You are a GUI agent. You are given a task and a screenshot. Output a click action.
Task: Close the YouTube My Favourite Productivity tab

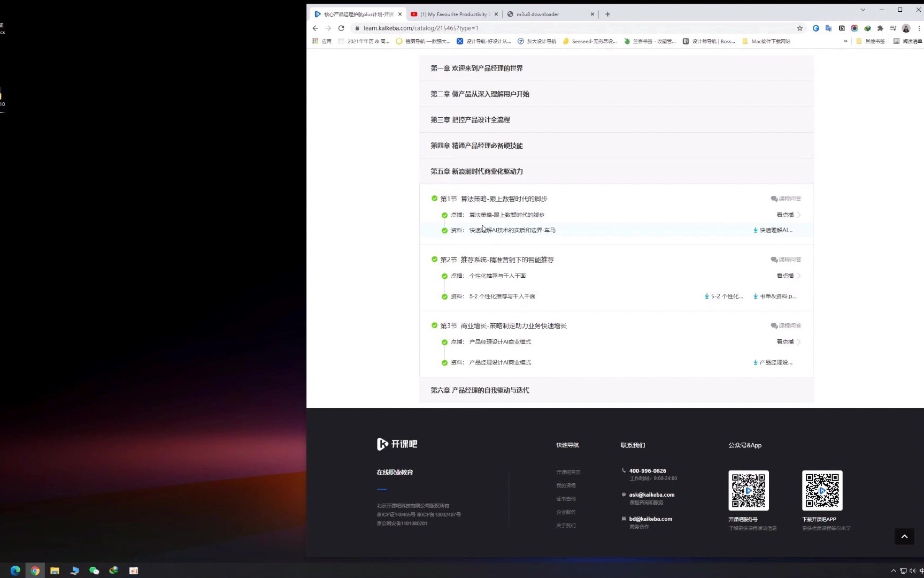coord(496,14)
